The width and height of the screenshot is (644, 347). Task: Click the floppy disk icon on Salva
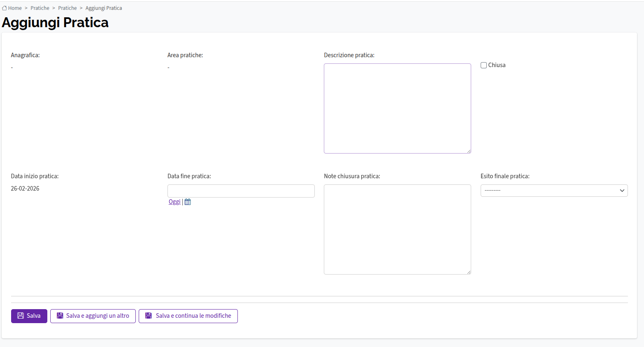click(x=21, y=316)
